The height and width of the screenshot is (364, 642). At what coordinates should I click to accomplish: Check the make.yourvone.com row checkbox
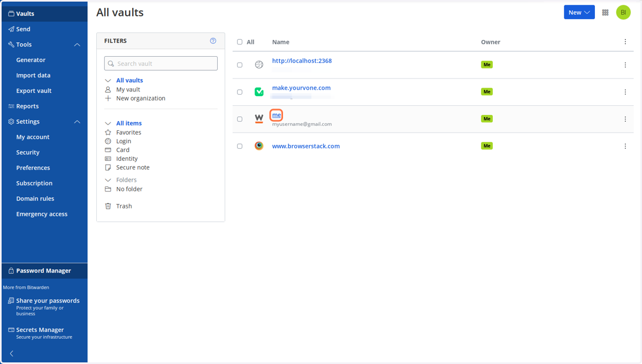(240, 92)
